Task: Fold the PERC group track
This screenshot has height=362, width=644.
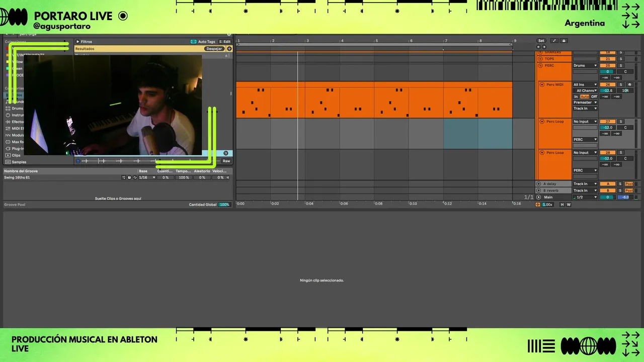Action: 540,65
